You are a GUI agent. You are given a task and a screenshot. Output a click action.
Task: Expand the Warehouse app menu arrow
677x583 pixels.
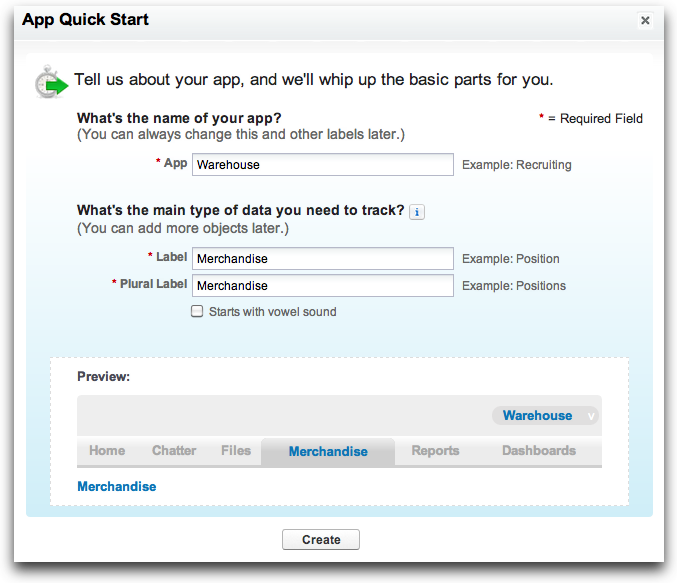pos(591,416)
